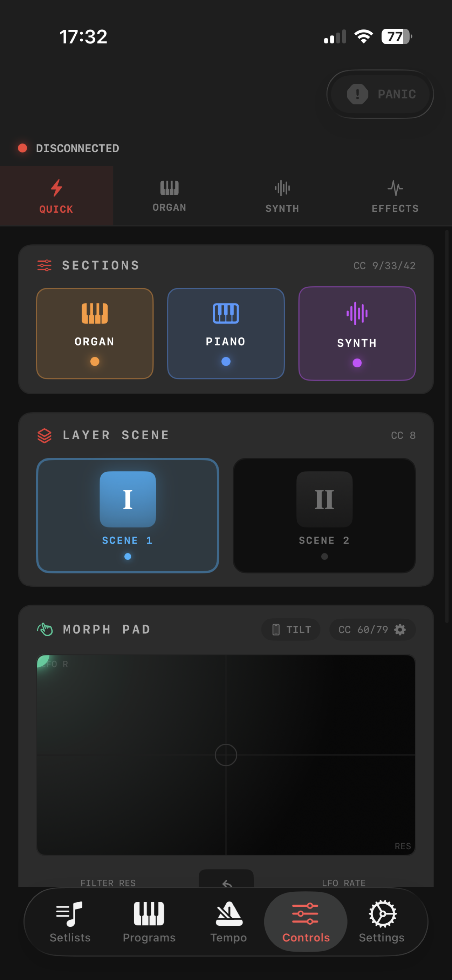Enable Tilt control for Morph Pad
The image size is (452, 980).
291,629
